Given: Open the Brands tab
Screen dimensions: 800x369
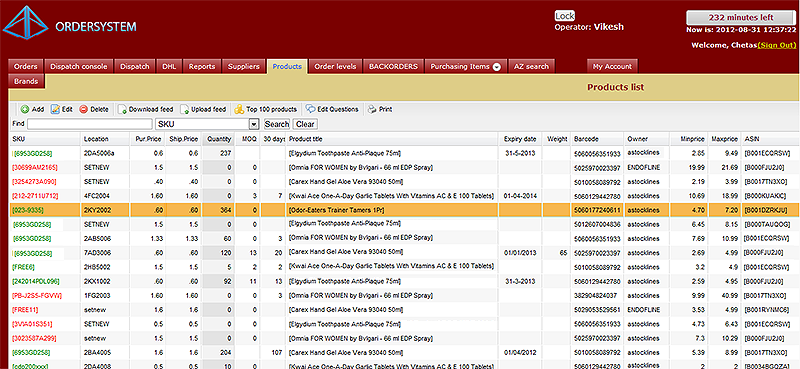Looking at the screenshot, I should 27,81.
